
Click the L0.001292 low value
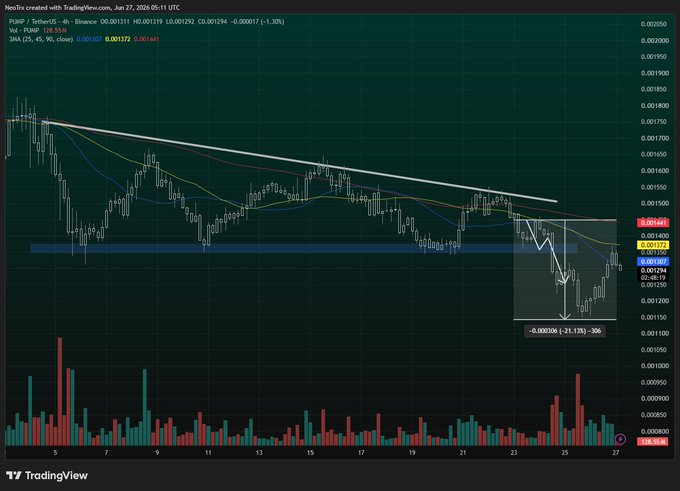coord(180,21)
